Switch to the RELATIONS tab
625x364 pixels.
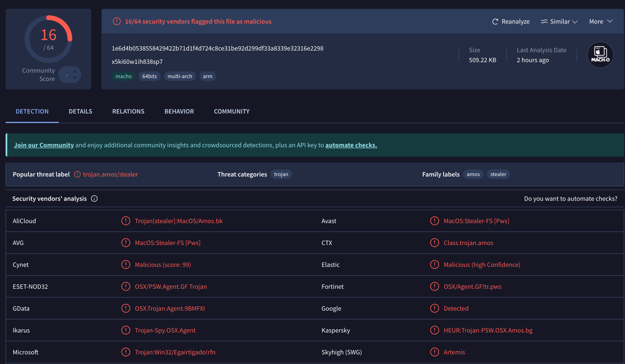(x=128, y=112)
